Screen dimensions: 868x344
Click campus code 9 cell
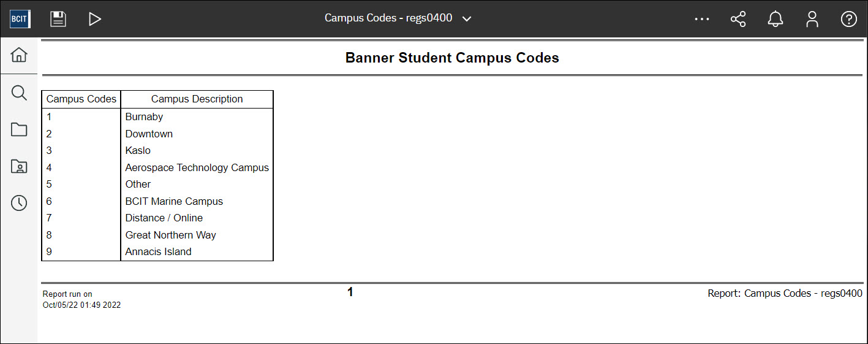pos(81,251)
